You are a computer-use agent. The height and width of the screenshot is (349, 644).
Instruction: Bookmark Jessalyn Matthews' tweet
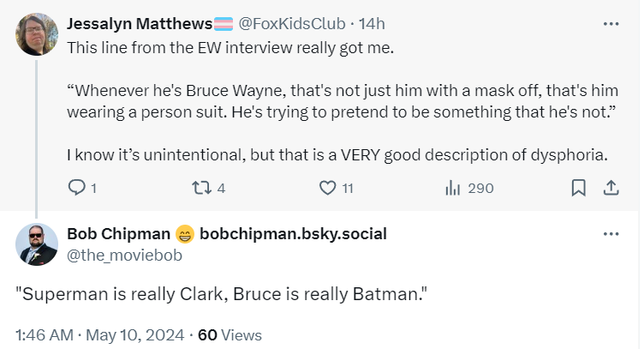tap(579, 188)
